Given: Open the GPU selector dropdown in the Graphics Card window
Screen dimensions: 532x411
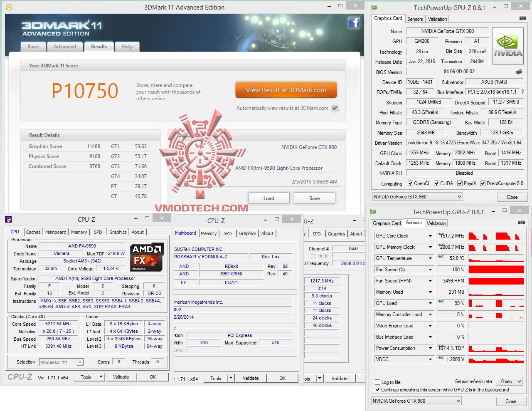Looking at the screenshot, I should [417, 197].
